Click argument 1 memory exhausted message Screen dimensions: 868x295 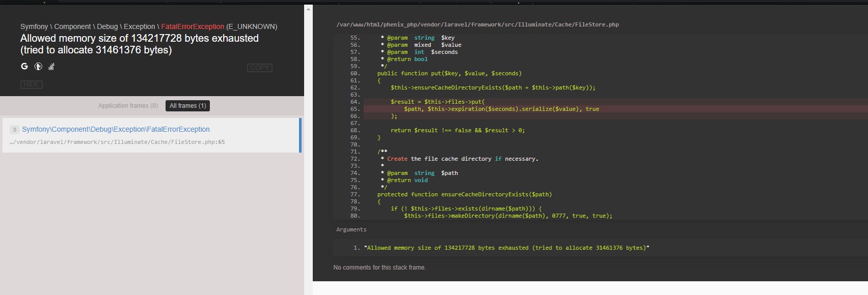(x=507, y=248)
